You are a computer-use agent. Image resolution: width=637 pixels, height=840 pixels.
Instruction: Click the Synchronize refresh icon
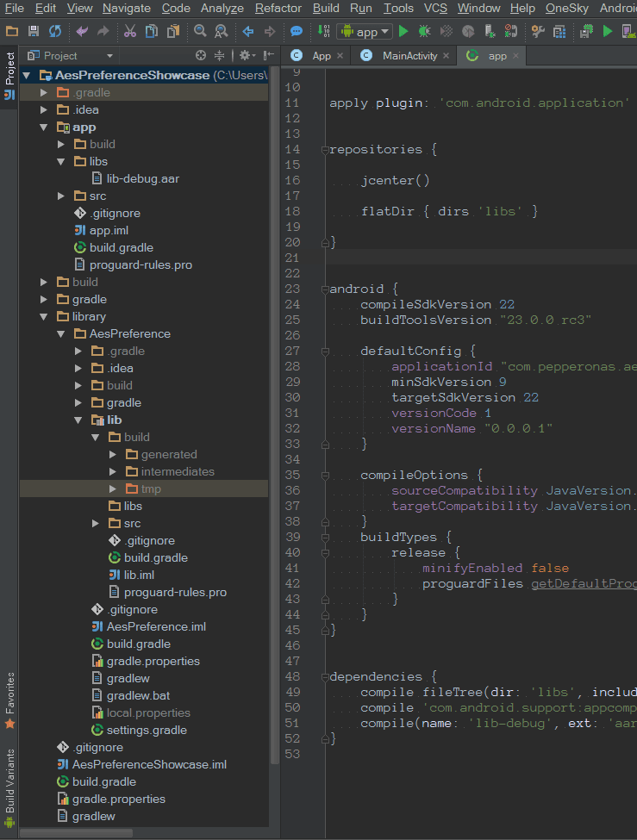click(55, 31)
